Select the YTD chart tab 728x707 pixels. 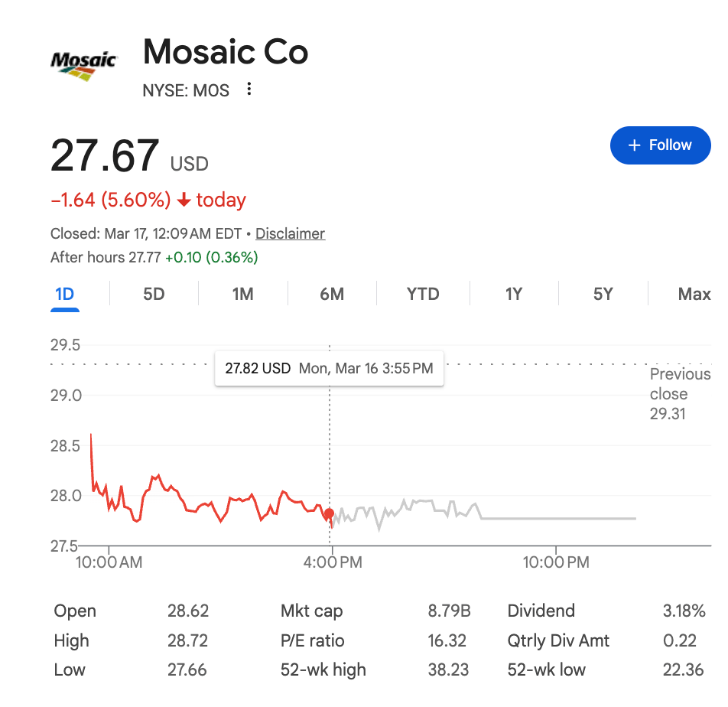tap(423, 294)
